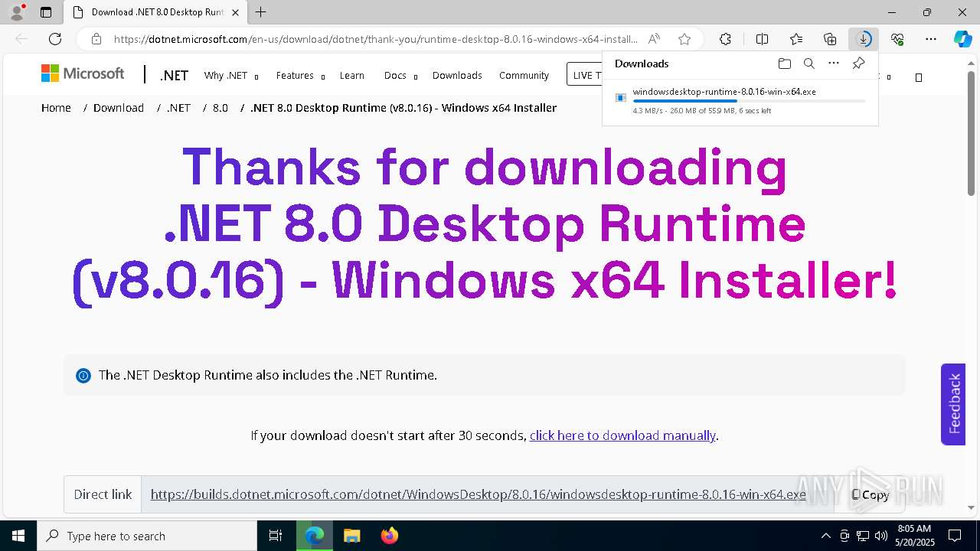The image size is (980, 551).
Task: Click the network tray icon
Action: (x=863, y=536)
